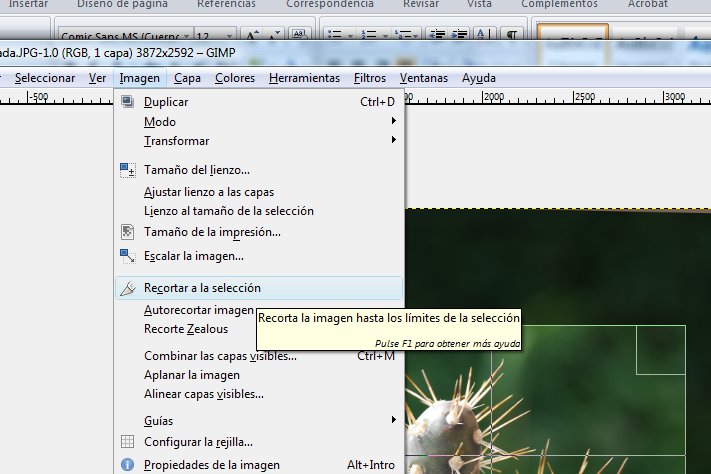711x474 pixels.
Task: Open the Ayuda menu
Action: [478, 78]
